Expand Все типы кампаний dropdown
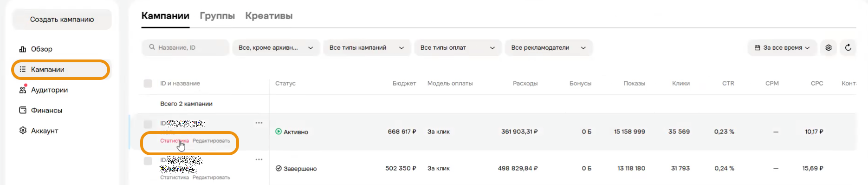This screenshot has height=185, width=868. 367,47
